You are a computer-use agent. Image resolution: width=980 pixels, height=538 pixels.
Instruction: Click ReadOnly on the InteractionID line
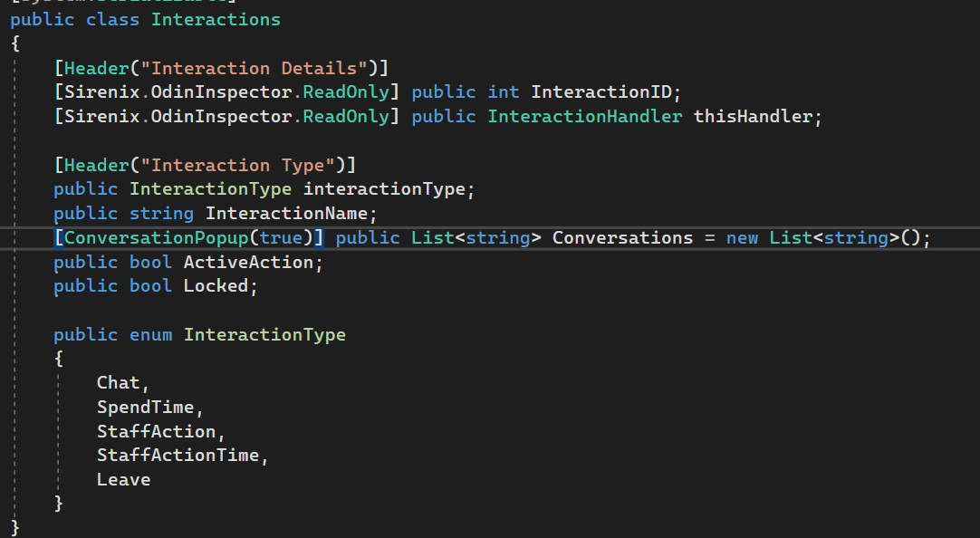click(x=346, y=92)
